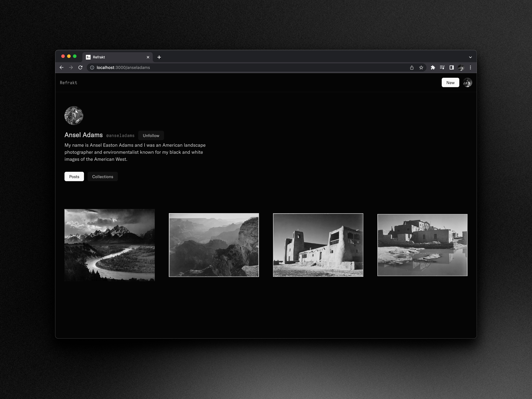Open the Extensions puzzle icon
The height and width of the screenshot is (399, 532).
(x=433, y=68)
